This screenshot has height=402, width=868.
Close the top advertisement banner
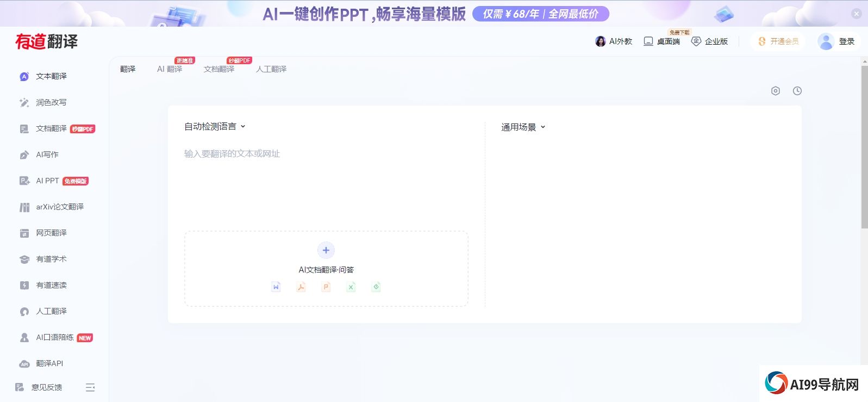pos(857,14)
